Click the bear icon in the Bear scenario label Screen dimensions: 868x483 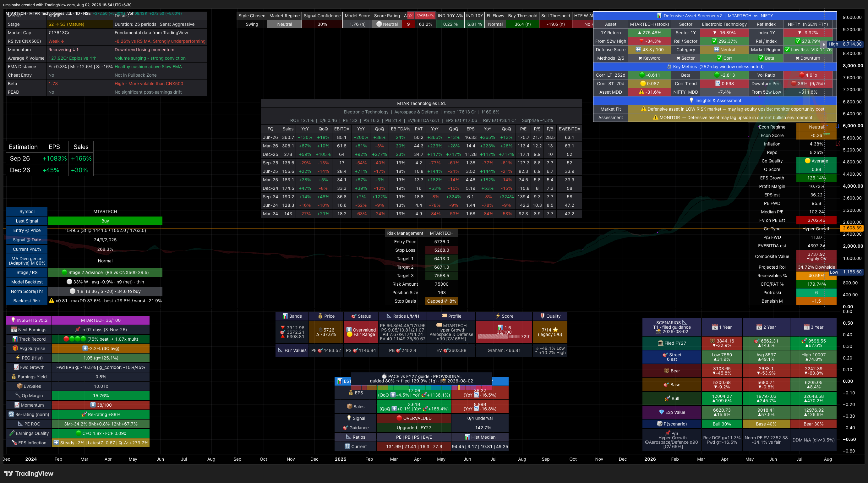[x=667, y=371]
